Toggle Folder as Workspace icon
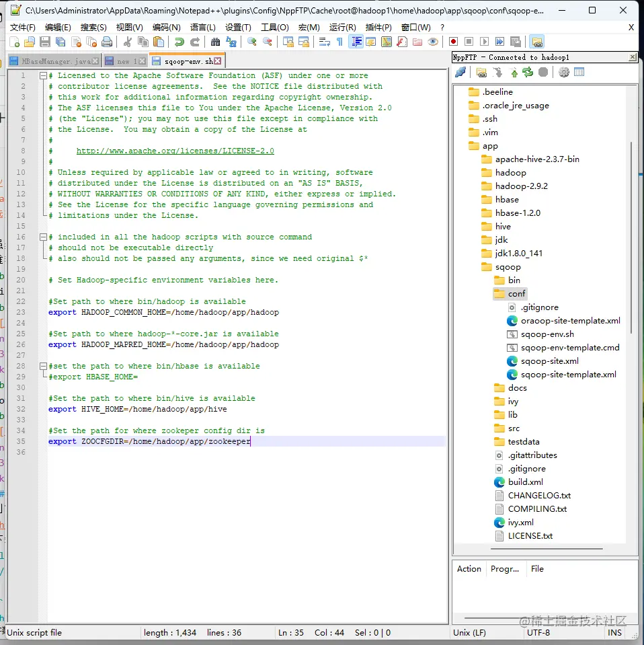Screen dimensions: 644x645 click(x=417, y=42)
